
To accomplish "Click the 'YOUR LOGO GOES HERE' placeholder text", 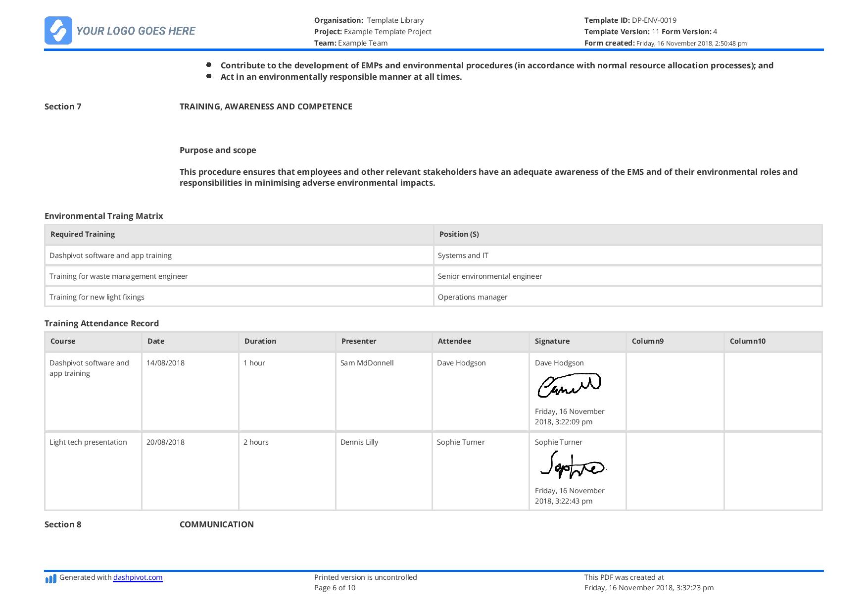I will pos(135,31).
